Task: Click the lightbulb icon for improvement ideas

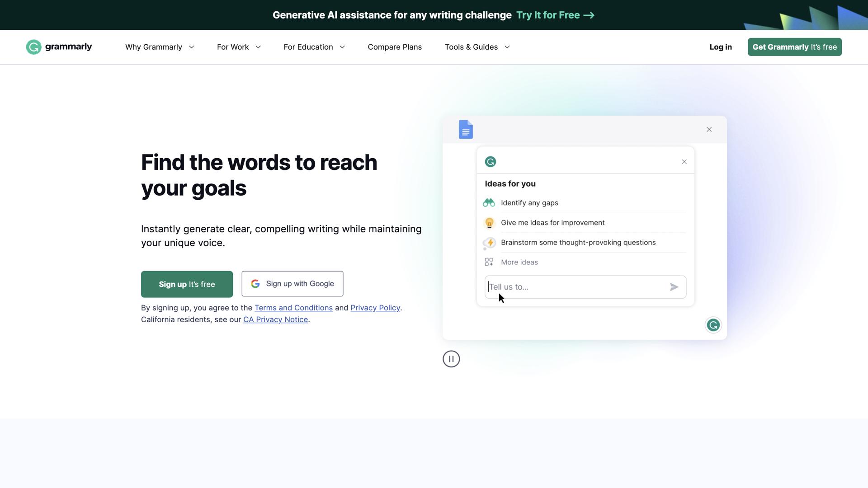Action: pyautogui.click(x=489, y=223)
